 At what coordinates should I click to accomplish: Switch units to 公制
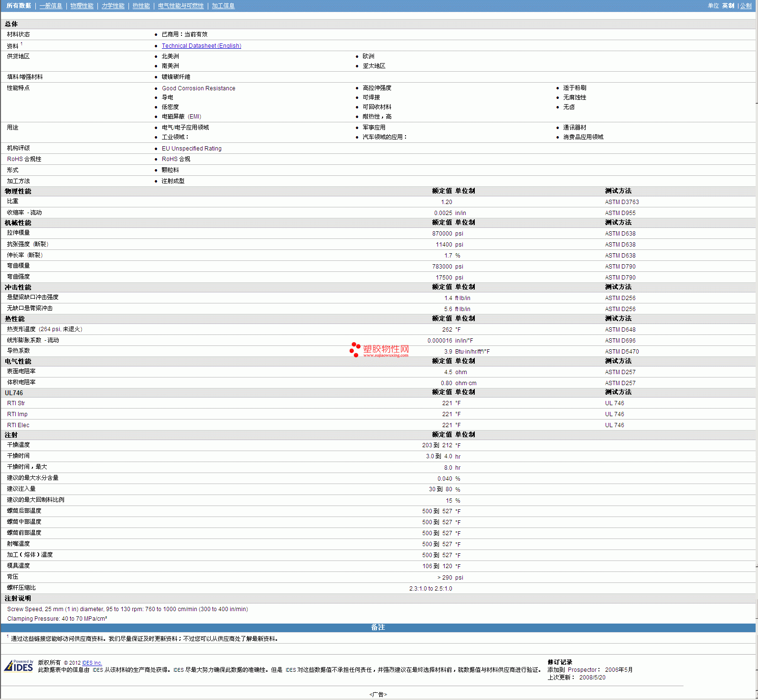(x=746, y=6)
